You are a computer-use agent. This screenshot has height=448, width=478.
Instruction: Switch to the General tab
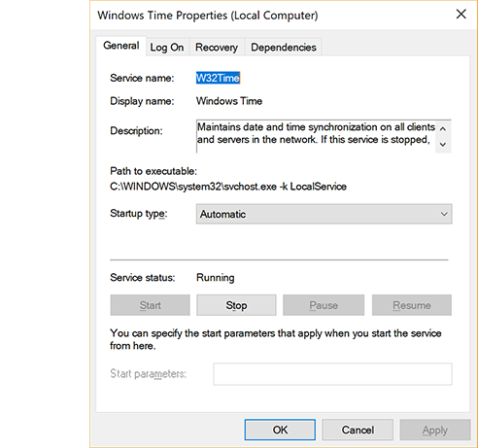pos(121,46)
